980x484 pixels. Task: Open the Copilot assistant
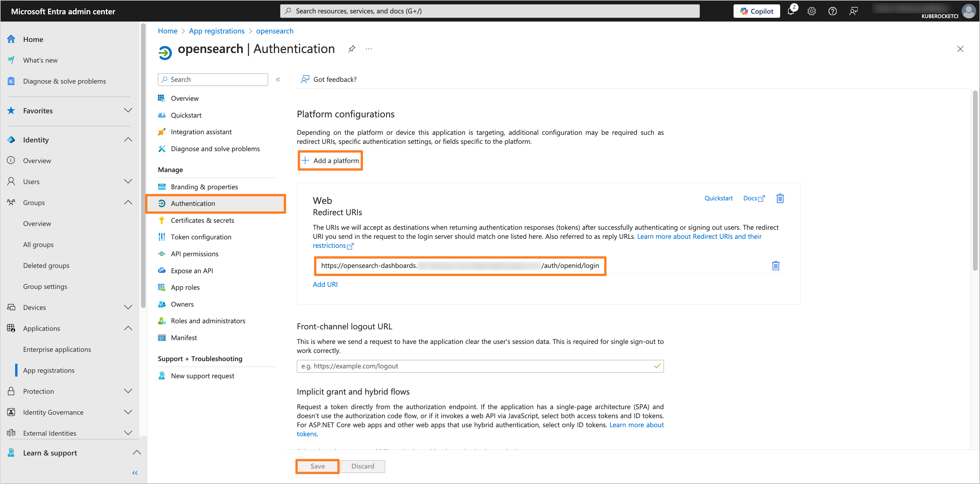[756, 11]
